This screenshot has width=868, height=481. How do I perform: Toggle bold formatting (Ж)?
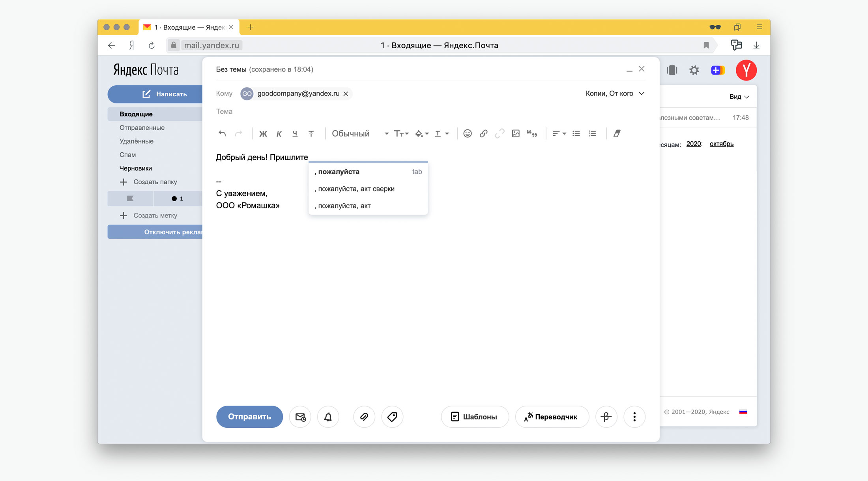click(x=263, y=134)
